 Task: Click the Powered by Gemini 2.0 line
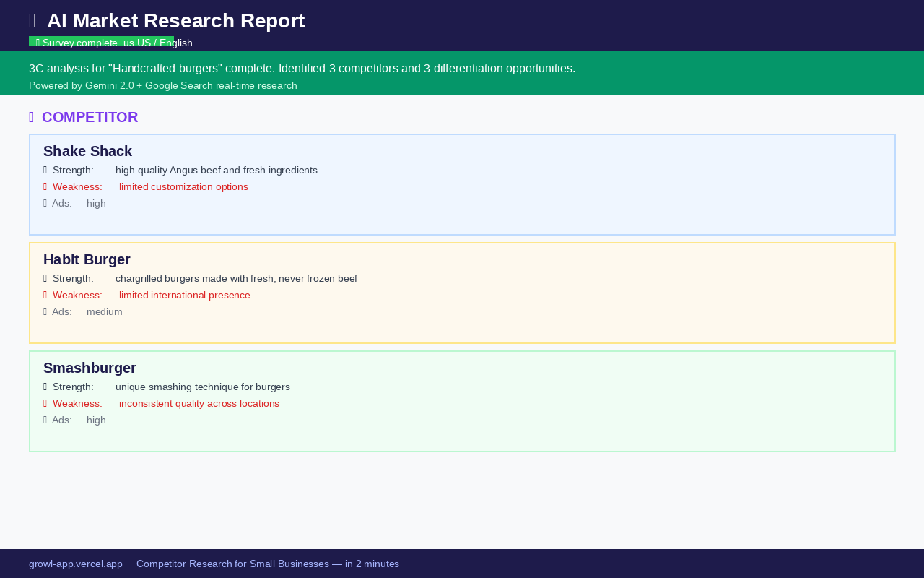point(163,85)
